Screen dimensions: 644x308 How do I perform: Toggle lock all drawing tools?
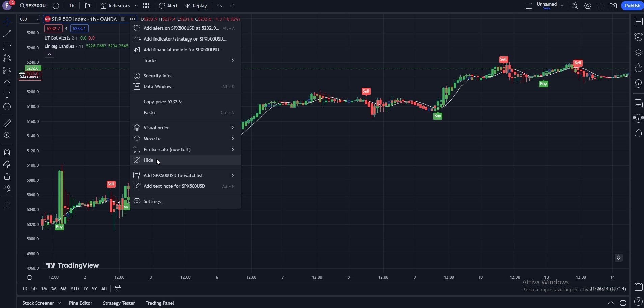pos(7,176)
